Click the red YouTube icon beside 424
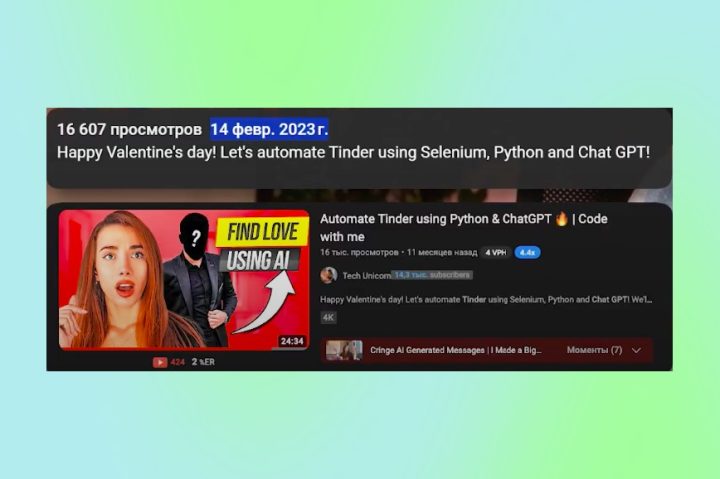This screenshot has height=479, width=720. click(x=160, y=362)
